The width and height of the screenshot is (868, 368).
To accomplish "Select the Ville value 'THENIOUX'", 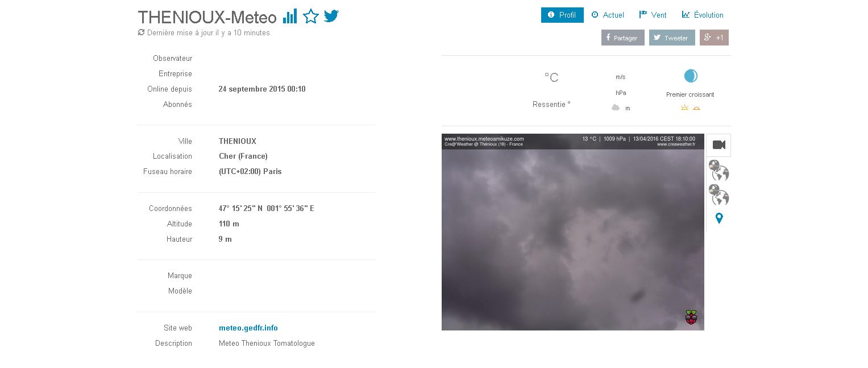I will tap(238, 141).
